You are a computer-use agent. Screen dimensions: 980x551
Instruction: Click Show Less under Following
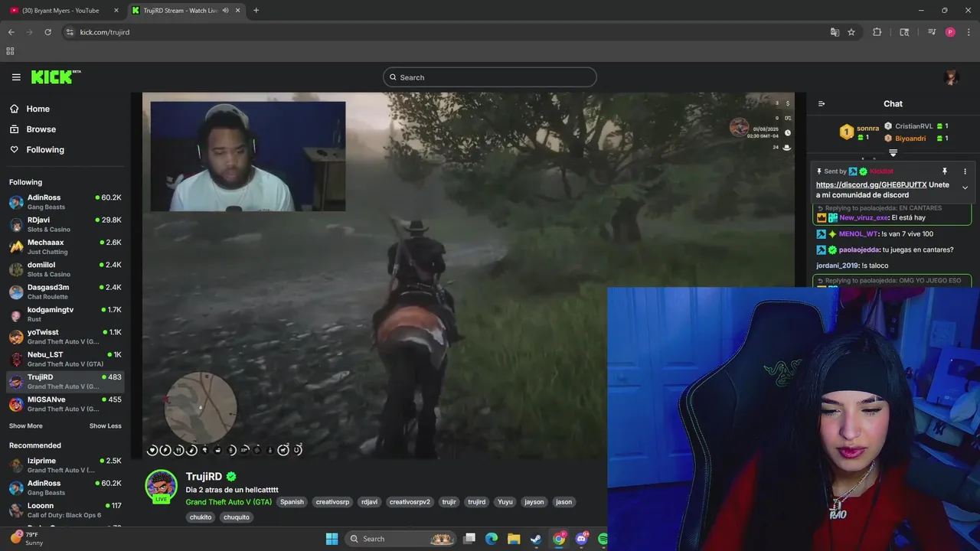coord(106,426)
